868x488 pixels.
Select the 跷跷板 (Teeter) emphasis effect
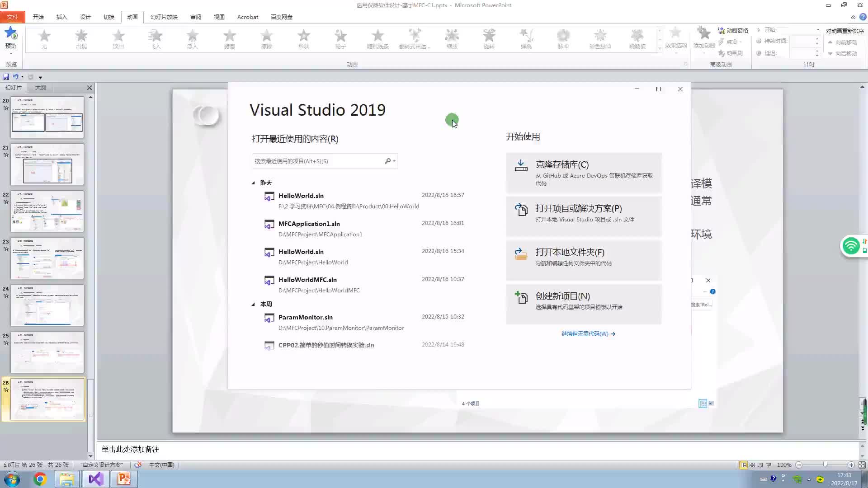point(637,39)
